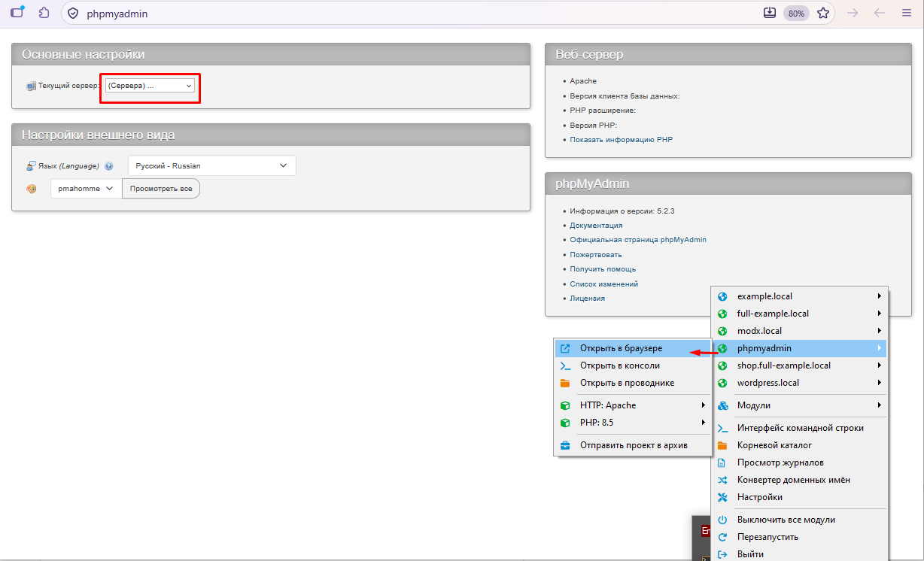Open Настройки in the tray menu

(799, 497)
